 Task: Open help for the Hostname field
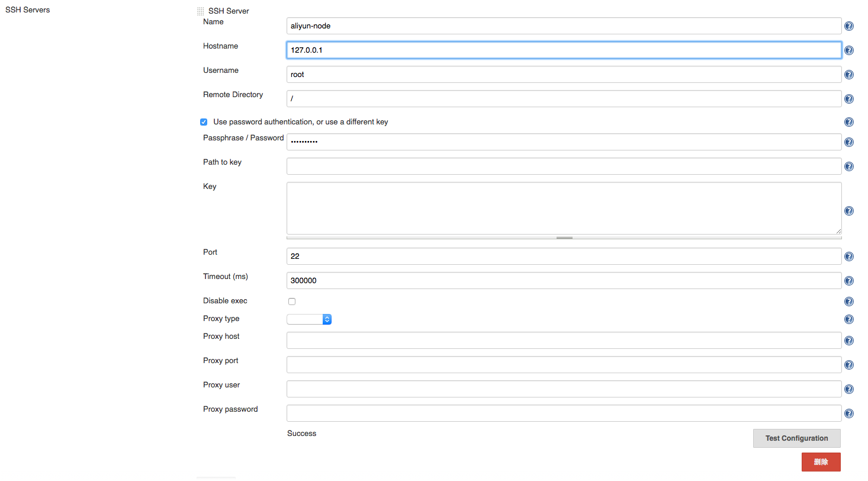tap(848, 50)
